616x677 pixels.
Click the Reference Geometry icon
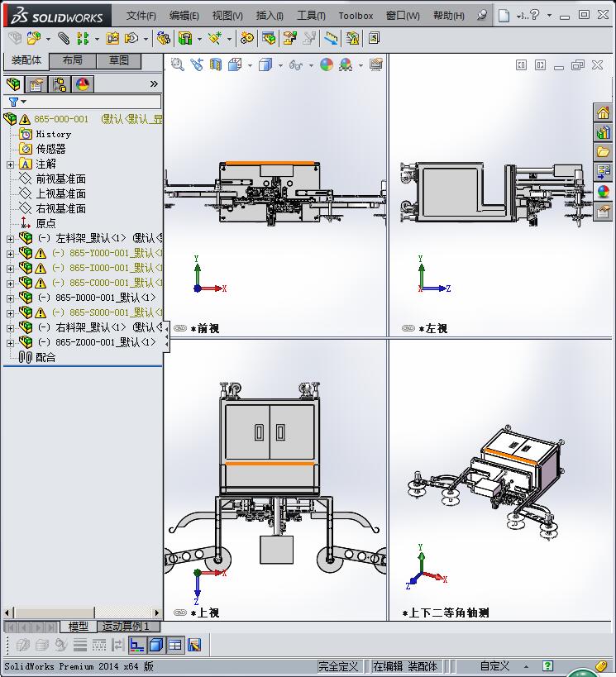215,38
